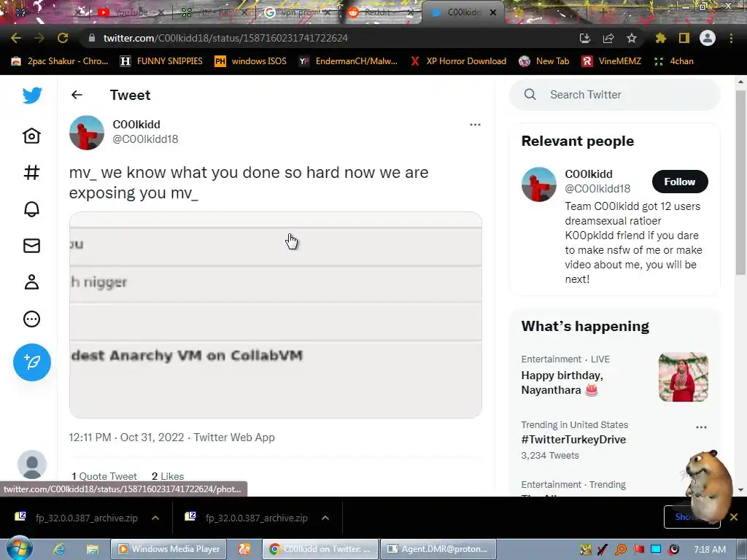Open the EndermanCH/Malw... bookmark
This screenshot has height=560, width=747.
[x=348, y=61]
